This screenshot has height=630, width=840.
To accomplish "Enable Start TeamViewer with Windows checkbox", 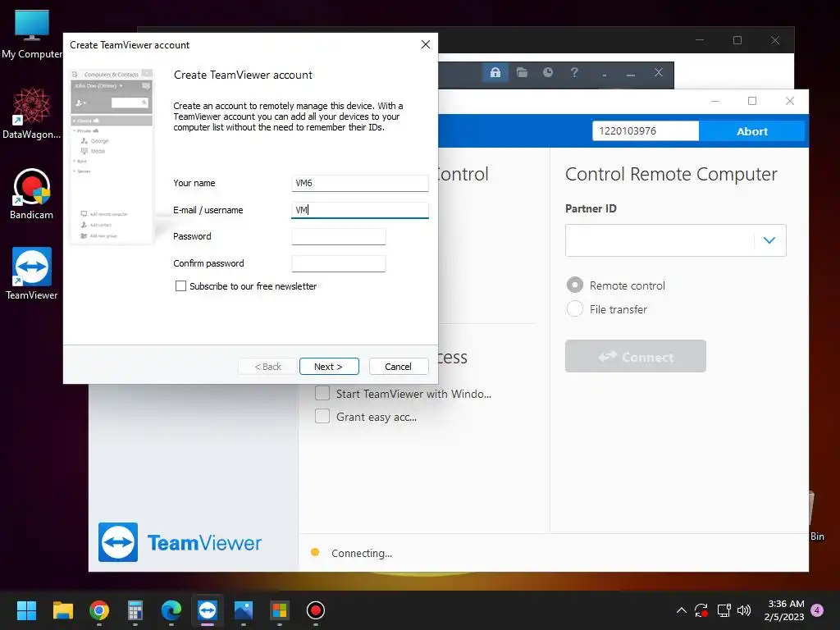I will 322,393.
